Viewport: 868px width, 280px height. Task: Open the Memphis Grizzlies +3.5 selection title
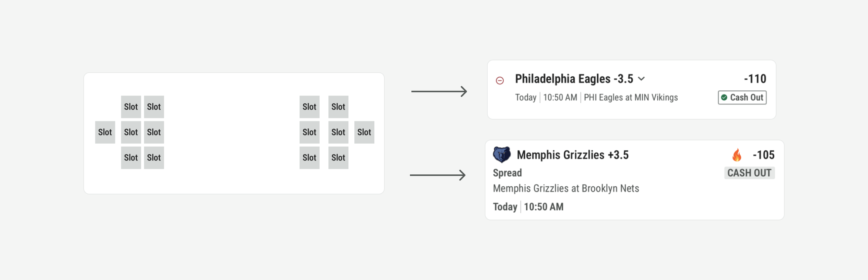572,155
